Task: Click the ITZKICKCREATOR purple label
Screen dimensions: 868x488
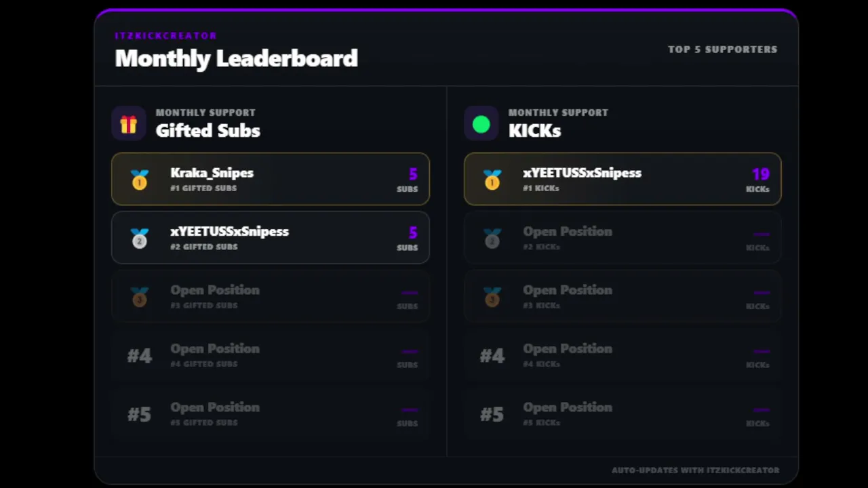Action: [x=166, y=35]
